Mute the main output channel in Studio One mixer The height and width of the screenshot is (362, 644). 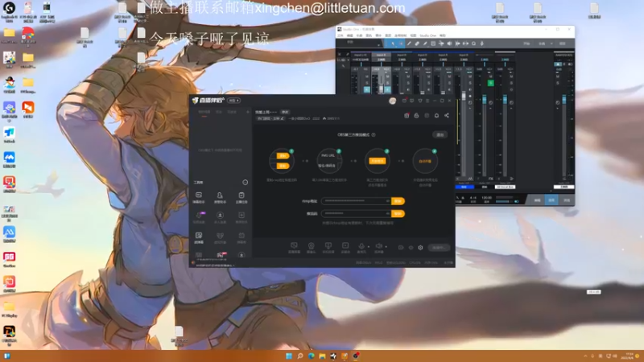tap(558, 76)
